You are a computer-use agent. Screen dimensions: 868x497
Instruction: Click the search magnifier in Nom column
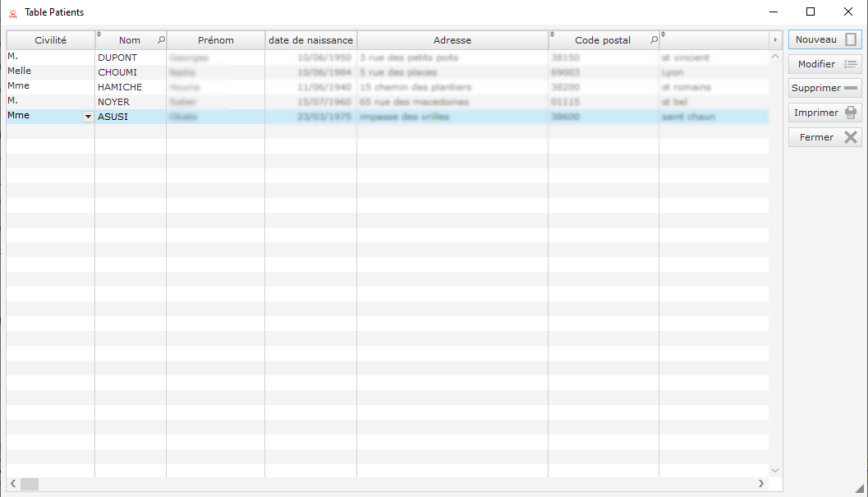coord(161,40)
